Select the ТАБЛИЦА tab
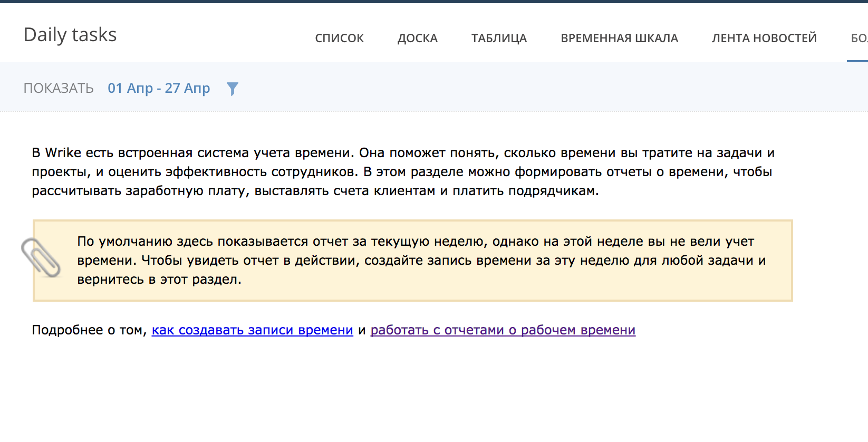Screen dimensions: 868x442 499,38
